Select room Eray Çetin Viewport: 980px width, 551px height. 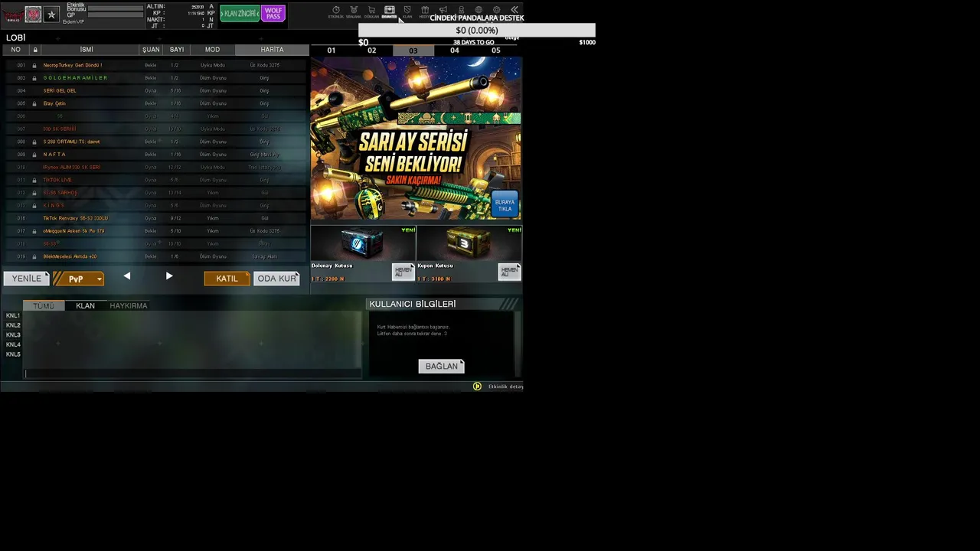coord(155,103)
